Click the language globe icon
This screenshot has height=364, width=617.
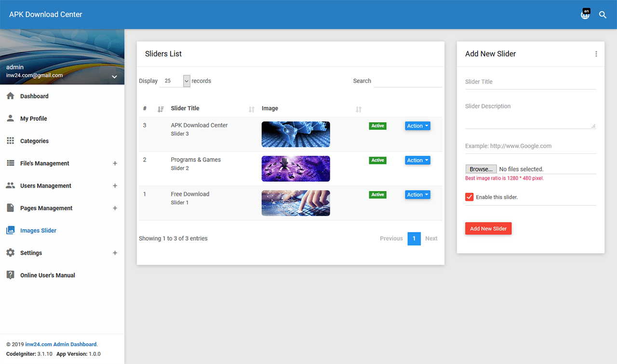pos(585,14)
